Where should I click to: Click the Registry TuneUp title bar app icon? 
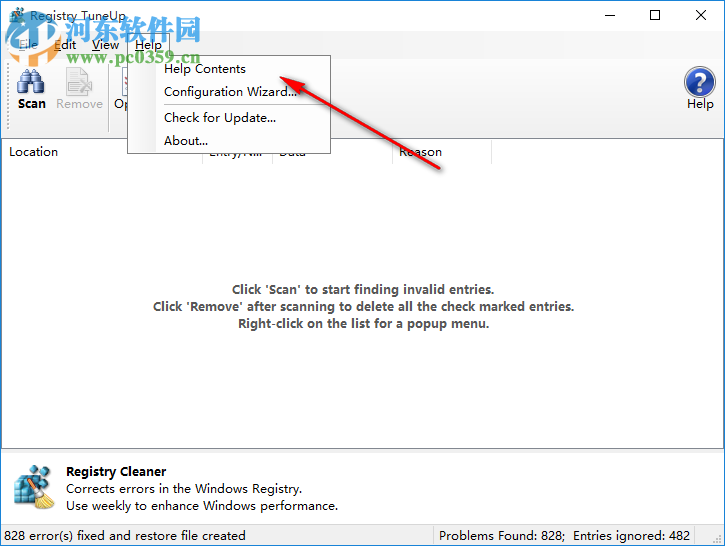[x=18, y=15]
